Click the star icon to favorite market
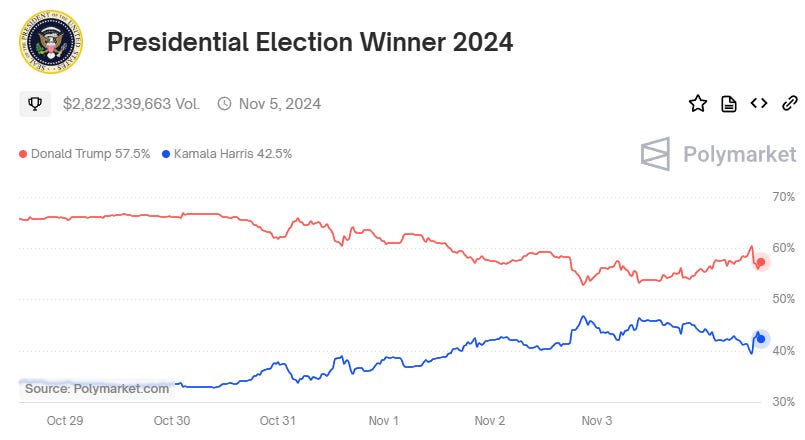Image resolution: width=805 pixels, height=440 pixels. 697,103
